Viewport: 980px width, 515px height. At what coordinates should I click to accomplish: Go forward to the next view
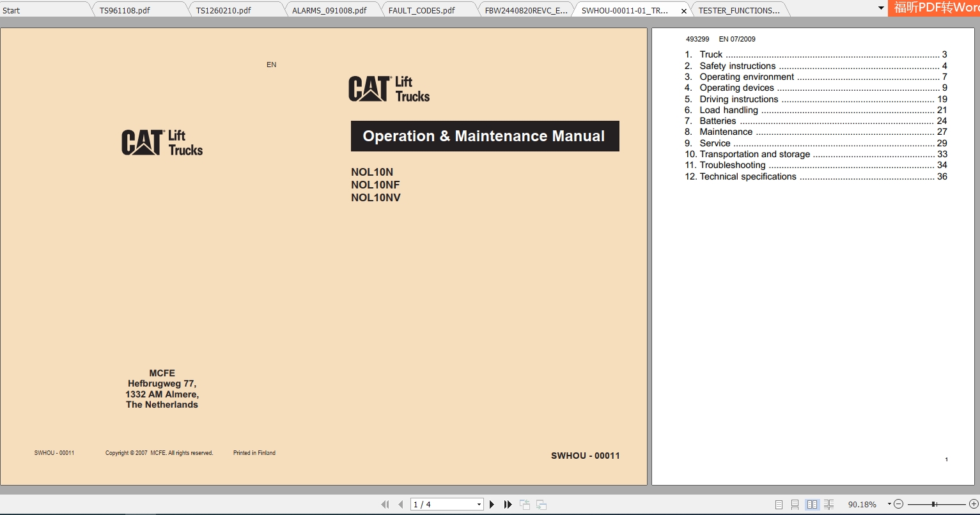540,504
